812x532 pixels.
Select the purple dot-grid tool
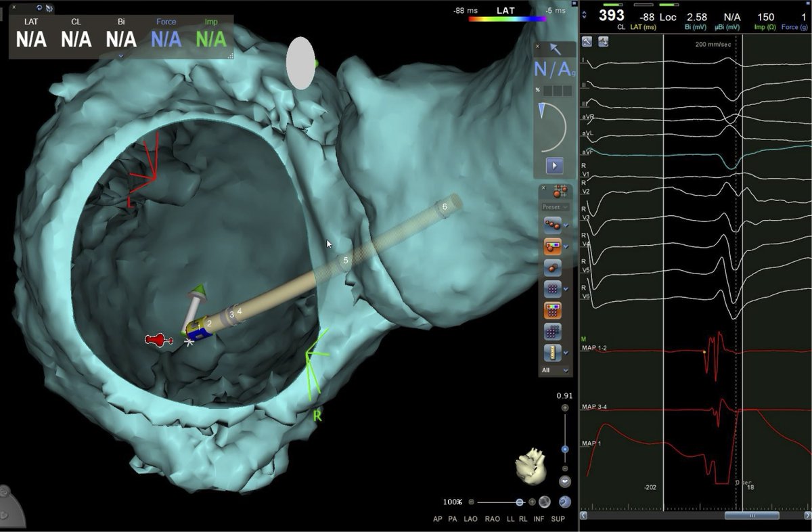pyautogui.click(x=552, y=289)
